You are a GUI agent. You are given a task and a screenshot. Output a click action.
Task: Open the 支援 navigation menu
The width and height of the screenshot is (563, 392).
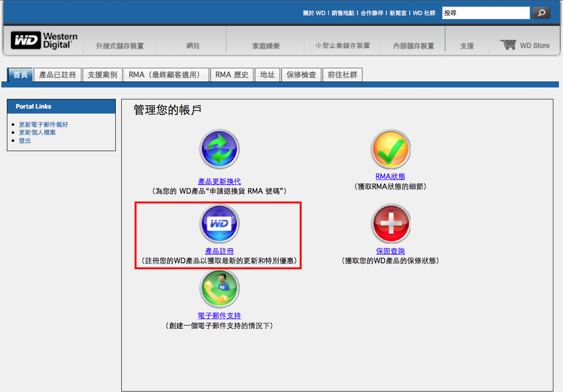(467, 46)
